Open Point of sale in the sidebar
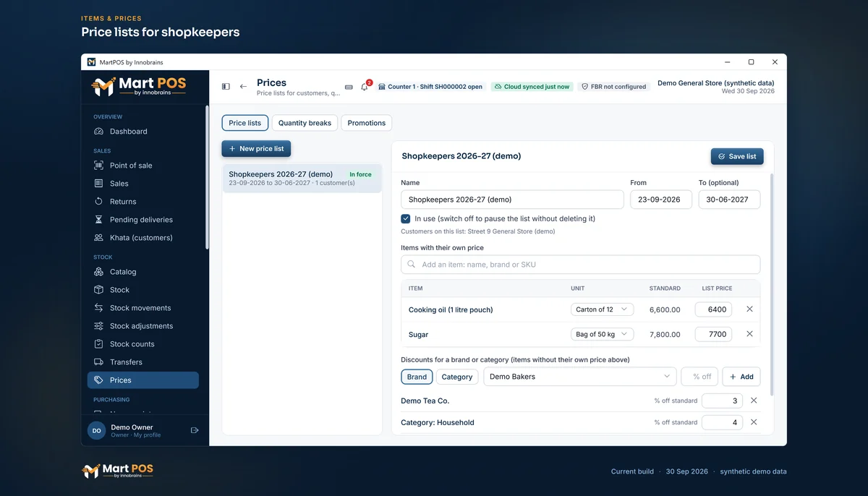 pyautogui.click(x=143, y=166)
